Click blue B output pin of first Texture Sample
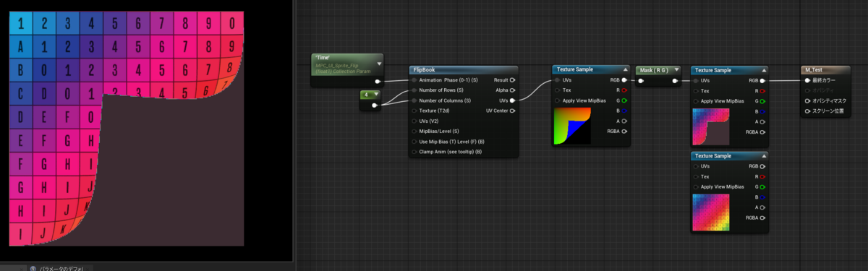Viewport: 868px width, 271px height. click(624, 111)
